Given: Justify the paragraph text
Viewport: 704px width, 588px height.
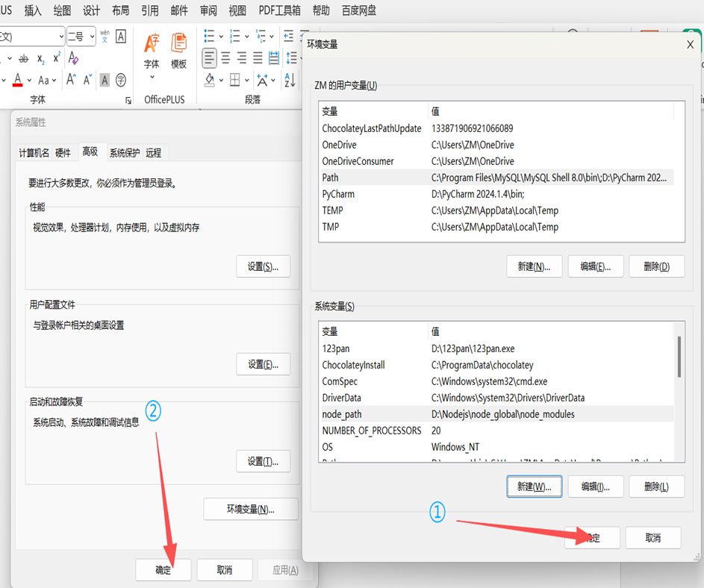Looking at the screenshot, I should tap(258, 58).
